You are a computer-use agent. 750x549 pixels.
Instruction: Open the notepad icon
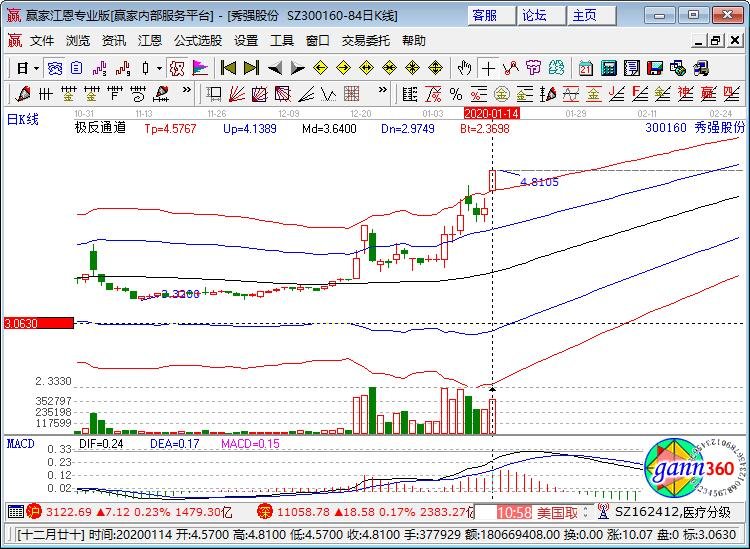tap(632, 68)
